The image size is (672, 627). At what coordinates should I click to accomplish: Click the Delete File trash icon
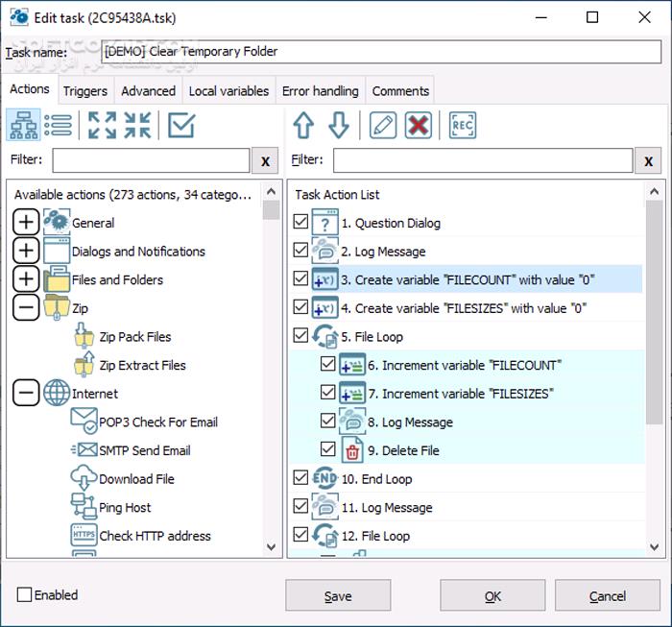tap(352, 449)
